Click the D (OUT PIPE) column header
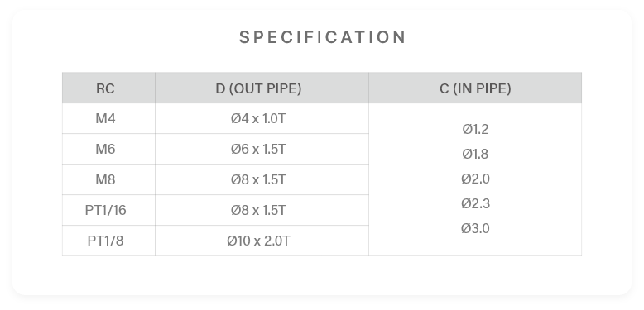 (x=262, y=88)
